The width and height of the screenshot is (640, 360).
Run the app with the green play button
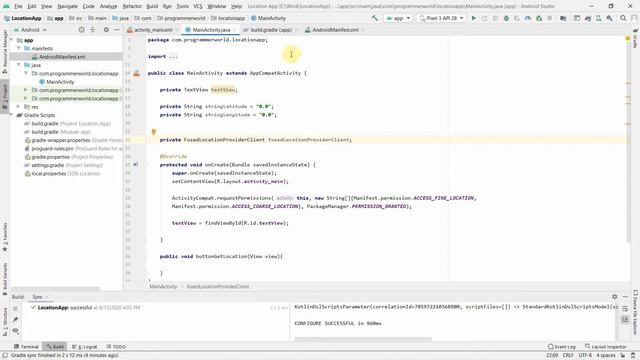coord(473,18)
